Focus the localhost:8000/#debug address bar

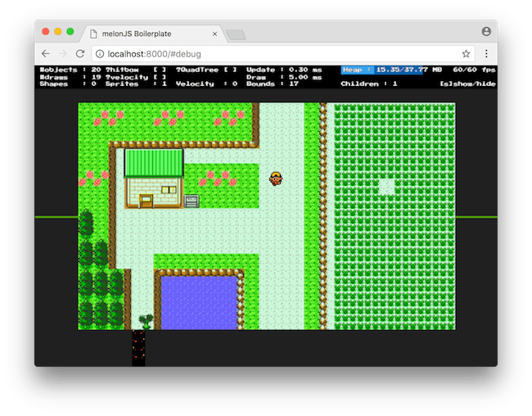point(283,54)
